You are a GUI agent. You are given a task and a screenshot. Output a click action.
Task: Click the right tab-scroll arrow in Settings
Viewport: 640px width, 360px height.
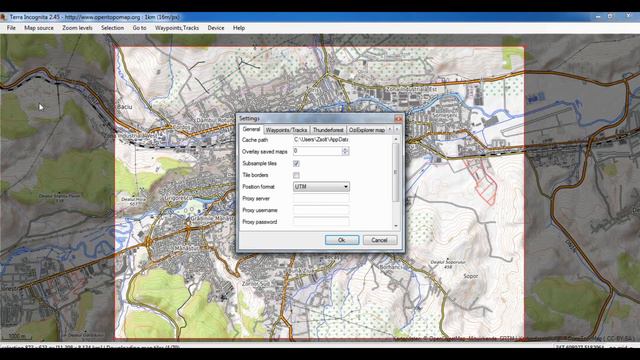coord(397,129)
